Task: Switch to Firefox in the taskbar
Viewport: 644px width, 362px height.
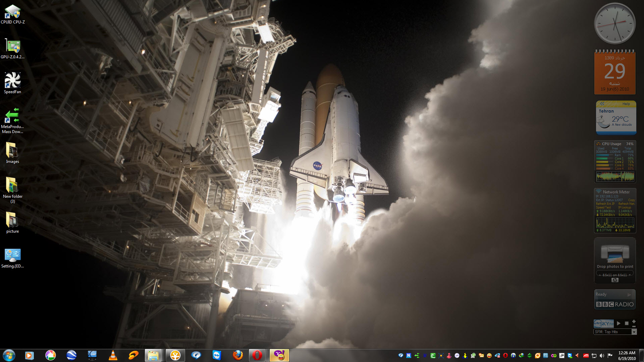Action: click(238, 355)
